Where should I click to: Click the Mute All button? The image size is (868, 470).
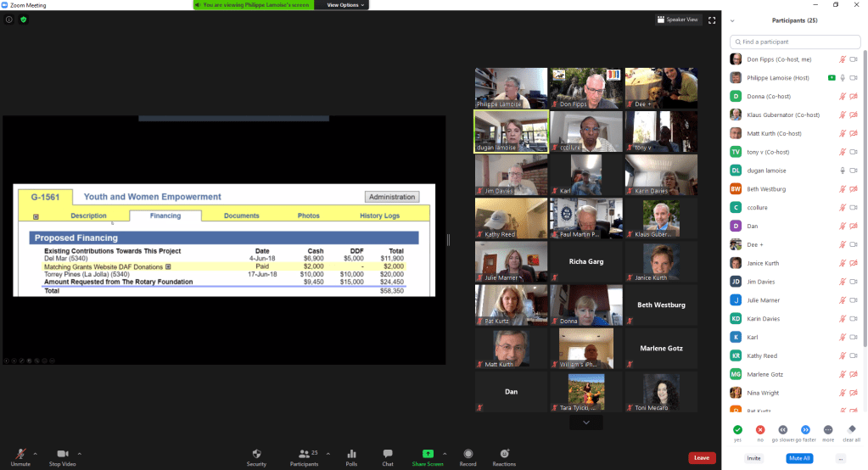point(799,458)
